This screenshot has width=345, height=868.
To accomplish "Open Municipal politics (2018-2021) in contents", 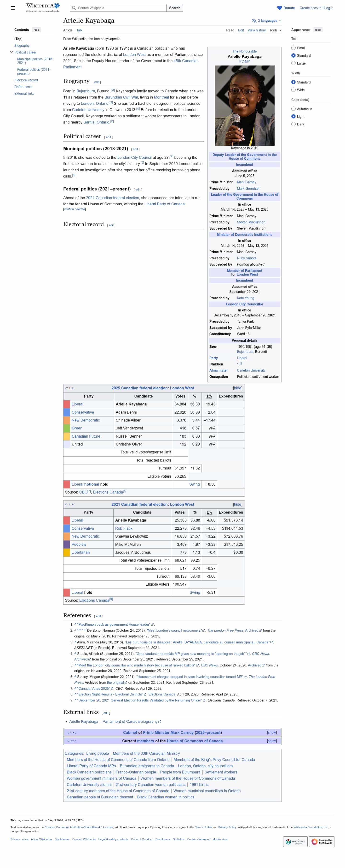I will 35,61.
